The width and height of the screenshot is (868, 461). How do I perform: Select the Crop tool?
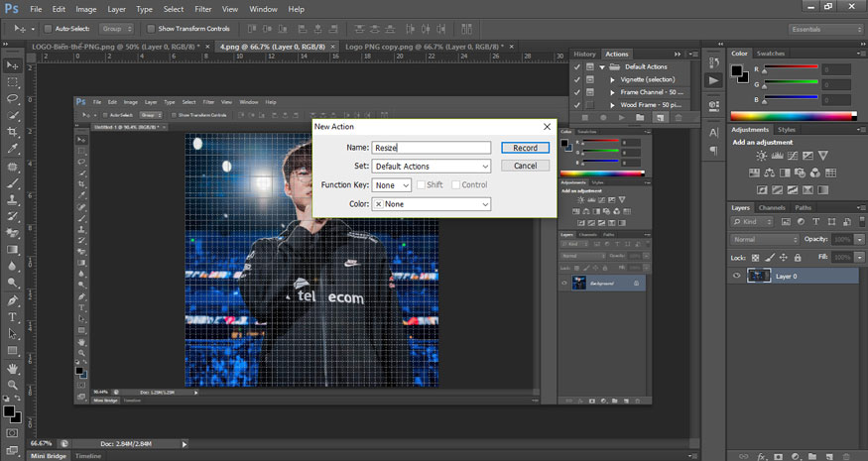pyautogui.click(x=12, y=132)
